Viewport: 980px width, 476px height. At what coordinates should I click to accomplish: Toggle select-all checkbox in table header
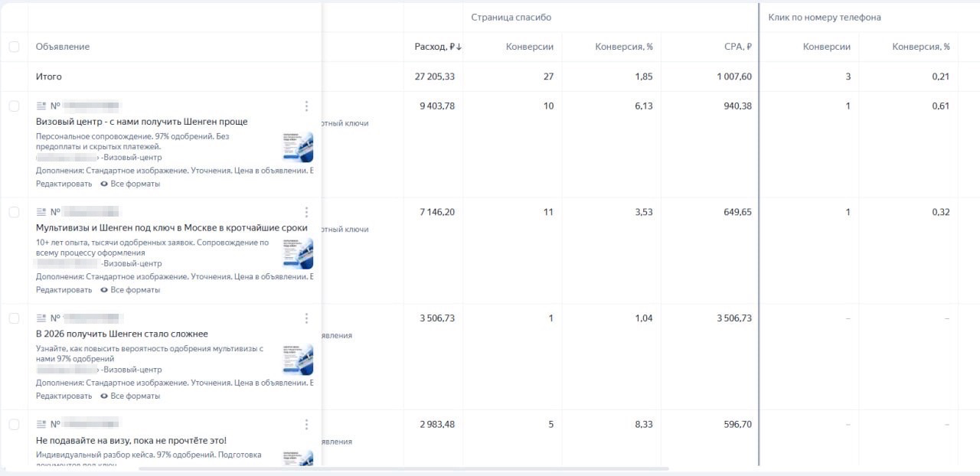tap(14, 47)
